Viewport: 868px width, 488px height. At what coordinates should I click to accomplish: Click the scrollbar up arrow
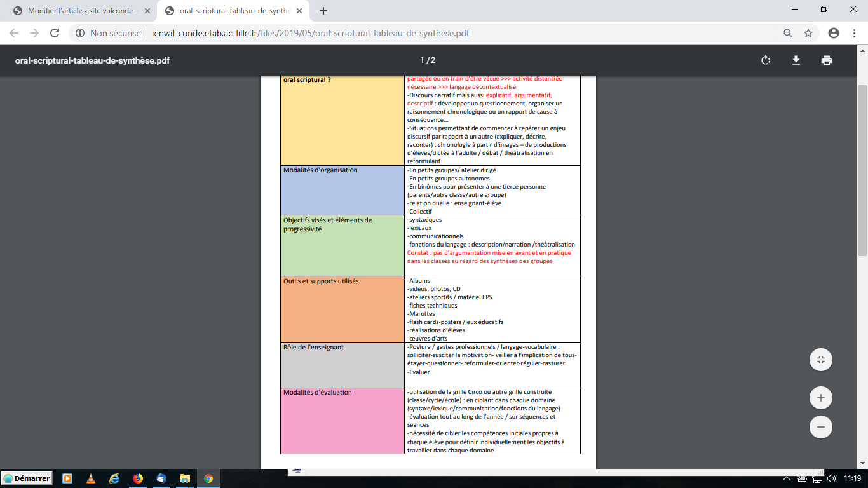(x=862, y=50)
